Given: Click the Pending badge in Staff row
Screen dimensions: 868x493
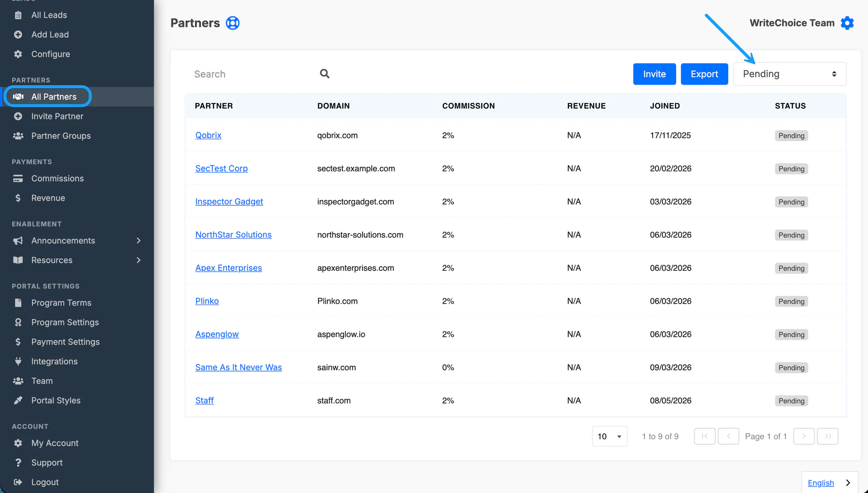Looking at the screenshot, I should coord(791,401).
